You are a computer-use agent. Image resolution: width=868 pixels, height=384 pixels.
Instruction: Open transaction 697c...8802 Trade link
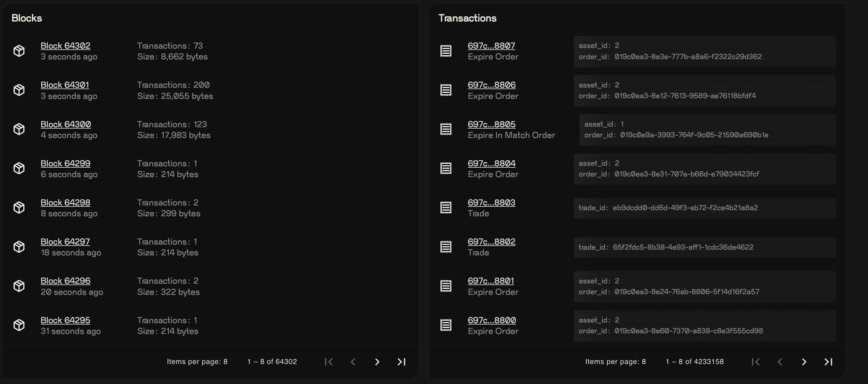491,242
